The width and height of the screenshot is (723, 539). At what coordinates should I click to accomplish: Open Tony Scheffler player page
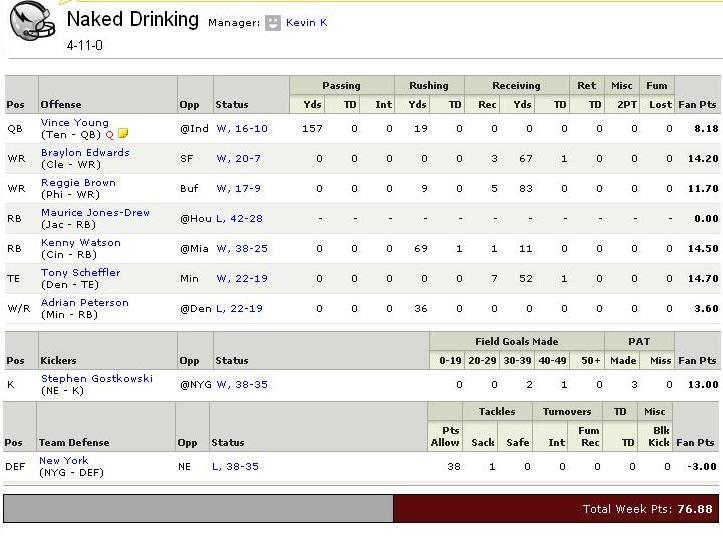pyautogui.click(x=80, y=272)
